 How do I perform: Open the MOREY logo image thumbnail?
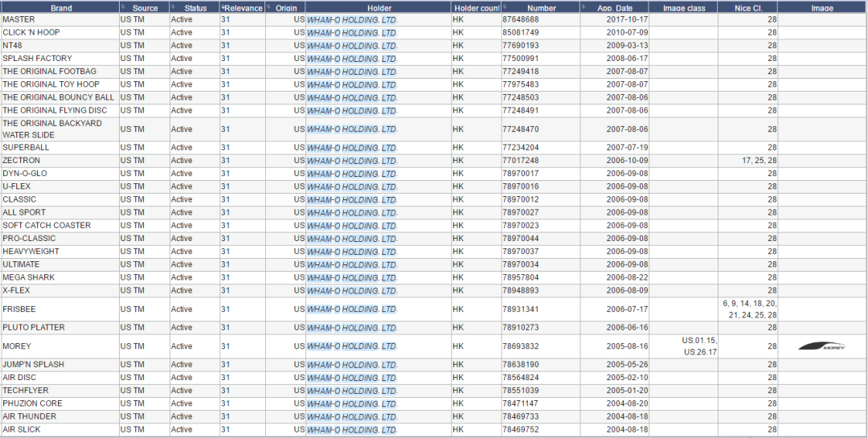(x=821, y=346)
